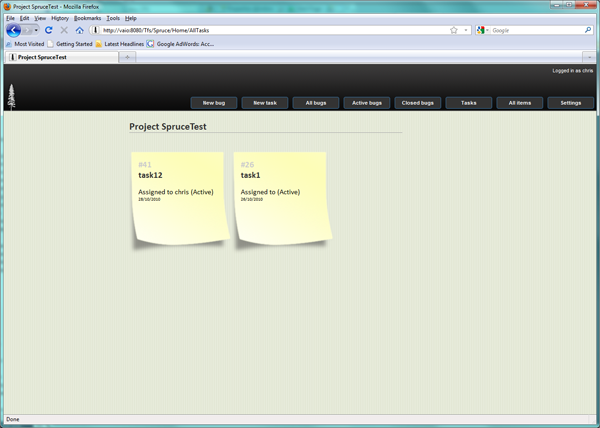Show All bugs

click(x=316, y=103)
